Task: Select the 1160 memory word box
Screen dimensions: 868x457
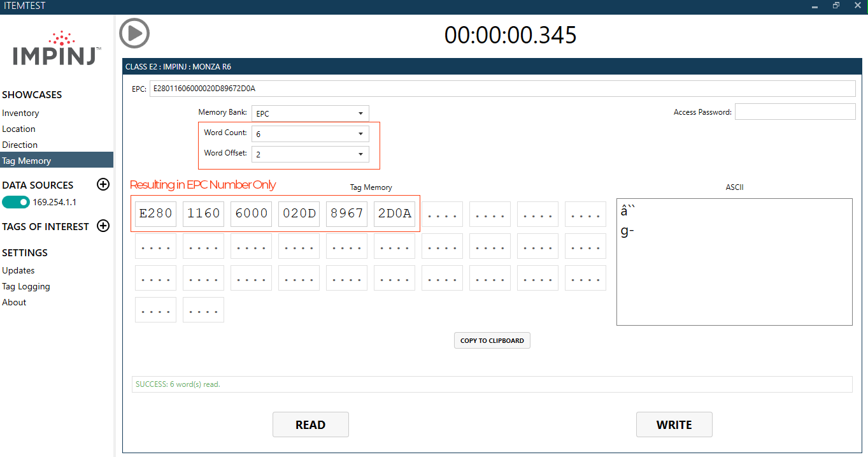Action: 204,214
